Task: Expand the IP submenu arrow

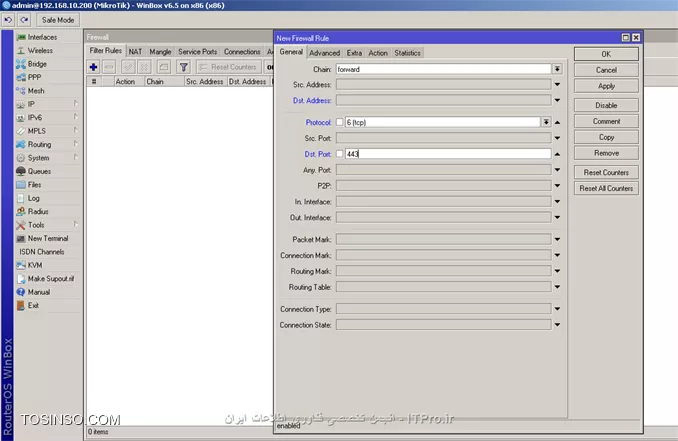Action: (x=76, y=104)
